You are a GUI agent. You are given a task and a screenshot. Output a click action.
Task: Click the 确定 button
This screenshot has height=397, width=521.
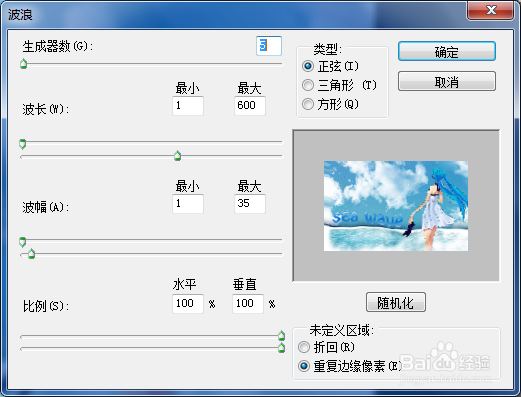[x=447, y=51]
